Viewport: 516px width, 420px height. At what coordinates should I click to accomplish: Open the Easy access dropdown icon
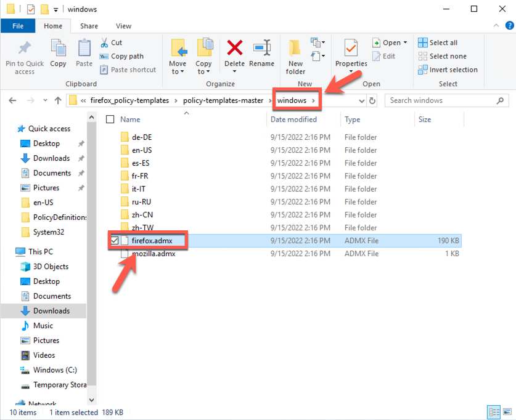click(317, 56)
